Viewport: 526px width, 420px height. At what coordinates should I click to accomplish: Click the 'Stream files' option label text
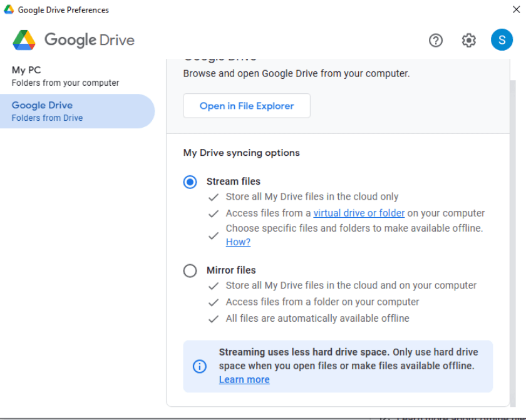pos(233,182)
